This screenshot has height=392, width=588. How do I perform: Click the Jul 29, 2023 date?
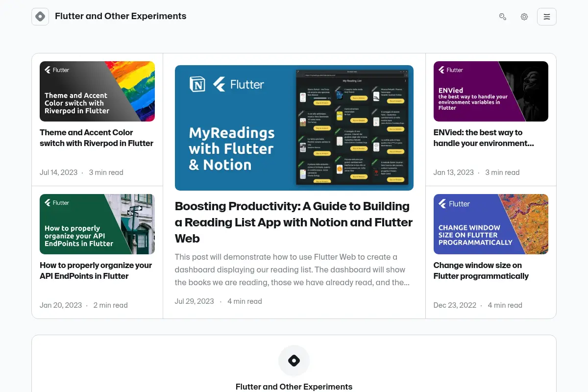coord(195,301)
